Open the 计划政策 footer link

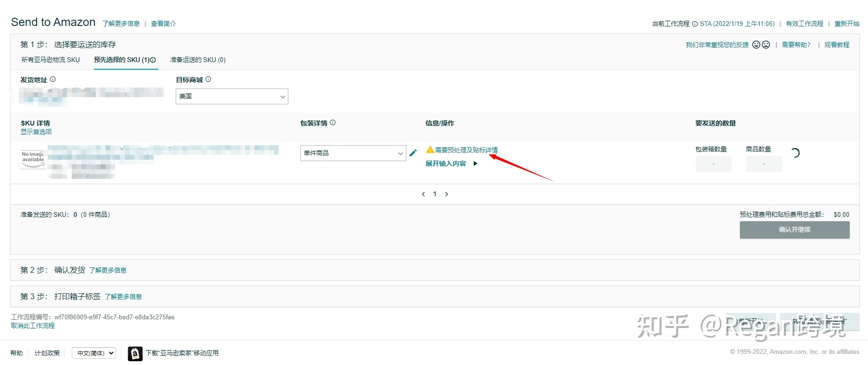(x=47, y=353)
